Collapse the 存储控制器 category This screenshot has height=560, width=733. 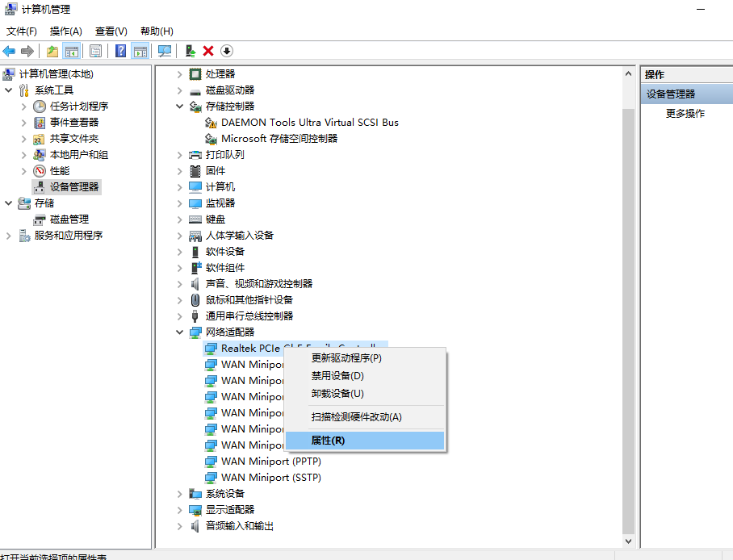[180, 107]
